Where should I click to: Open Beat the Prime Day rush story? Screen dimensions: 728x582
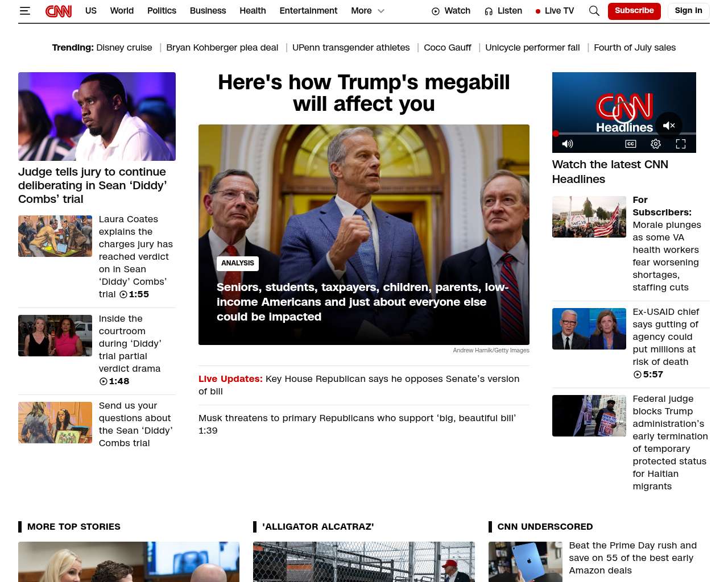pos(633,558)
